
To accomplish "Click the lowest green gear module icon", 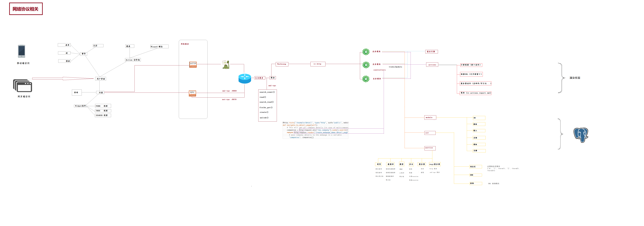I will [x=366, y=79].
